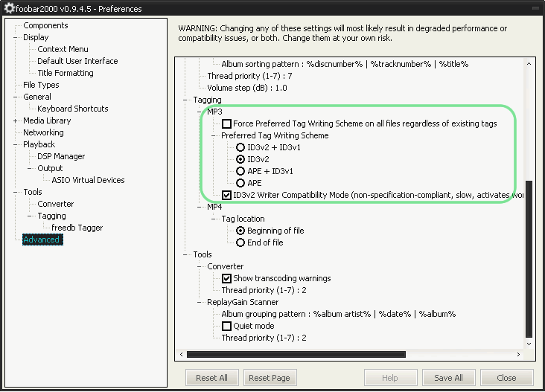Open the Keyboard Shortcuts page
The image size is (545, 392).
(x=73, y=109)
